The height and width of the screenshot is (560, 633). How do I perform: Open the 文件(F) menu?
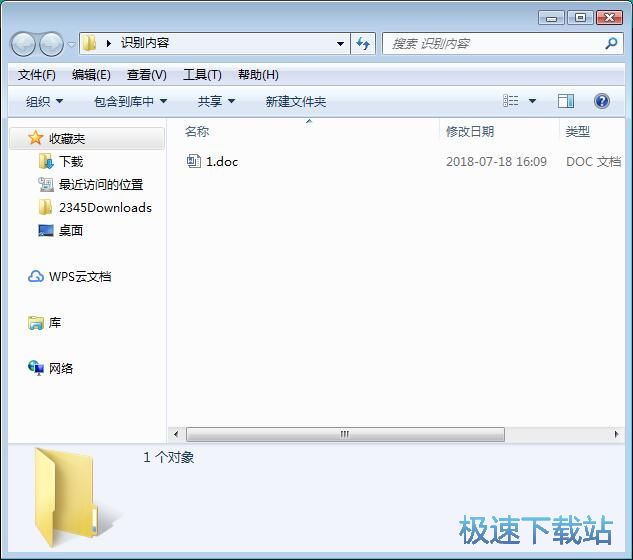point(37,75)
